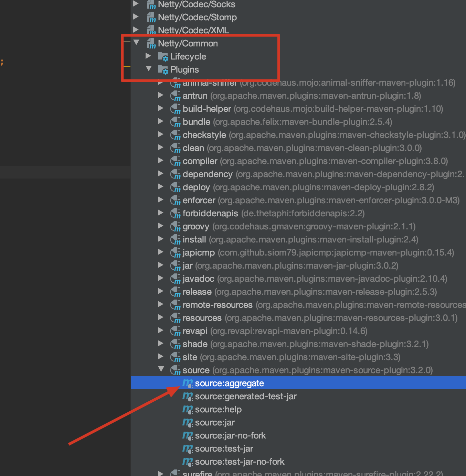Viewport: 466px width, 476px height.
Task: Select the groovy plugin row text
Action: (299, 226)
